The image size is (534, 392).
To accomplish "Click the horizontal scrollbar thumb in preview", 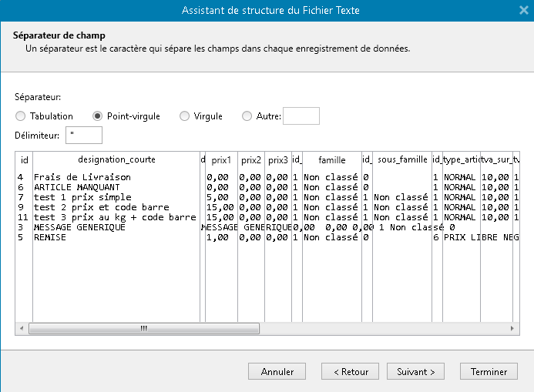I will 143,328.
